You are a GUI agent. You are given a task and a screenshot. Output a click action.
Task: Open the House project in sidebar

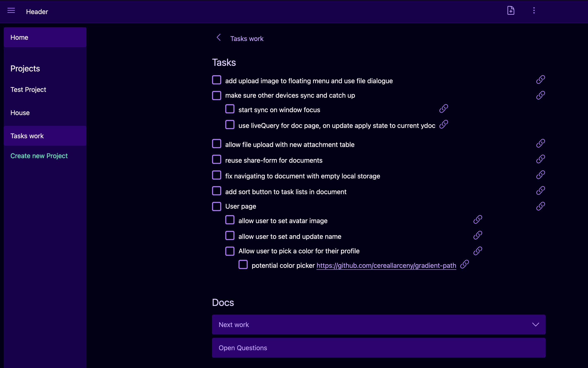coord(45,113)
